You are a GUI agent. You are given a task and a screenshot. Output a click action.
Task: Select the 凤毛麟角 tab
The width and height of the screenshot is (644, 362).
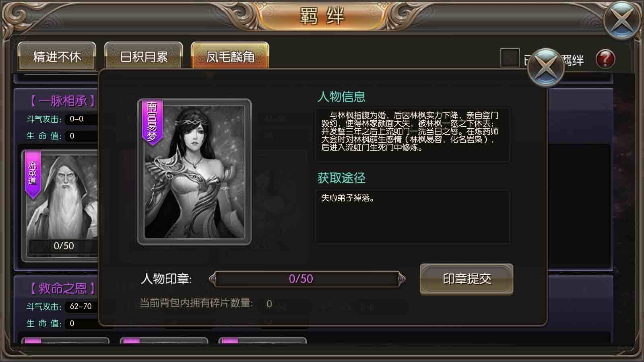click(230, 56)
